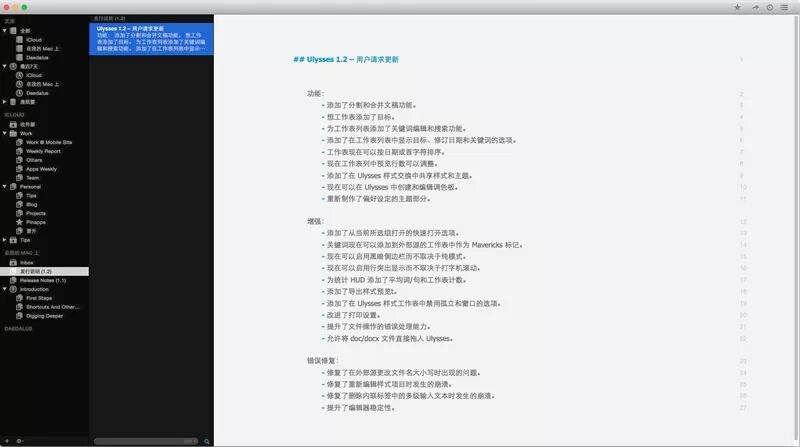Click the '错误修复:' section label in the editor

coord(322,361)
